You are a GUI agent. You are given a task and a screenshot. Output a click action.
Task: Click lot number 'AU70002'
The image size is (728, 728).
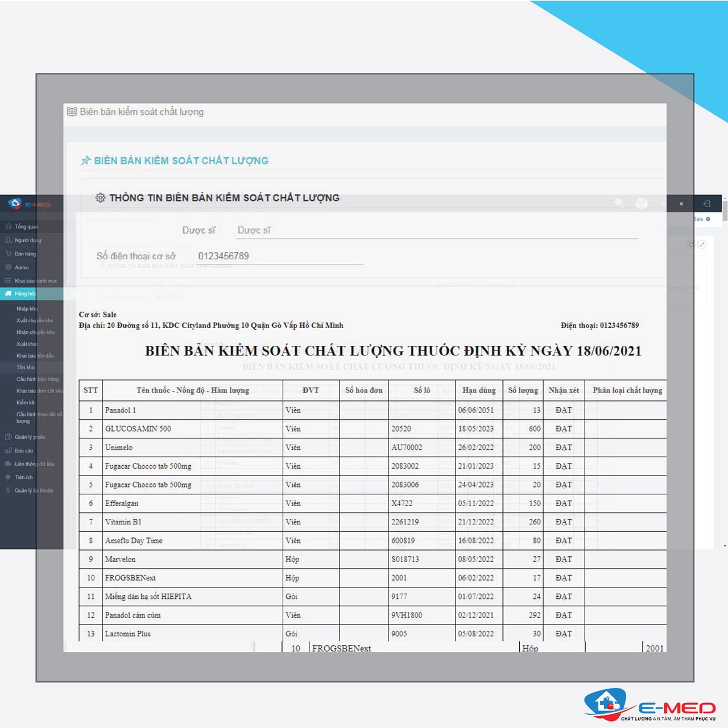407,448
